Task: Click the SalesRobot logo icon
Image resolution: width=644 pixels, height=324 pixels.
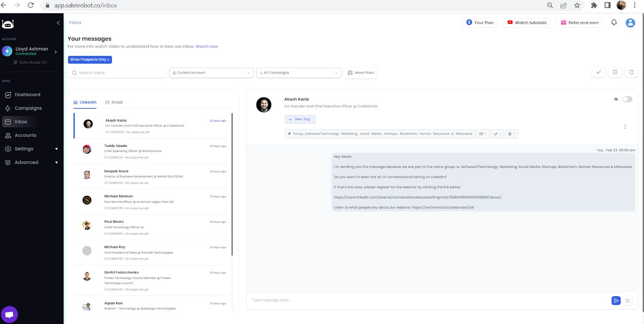Action: click(x=8, y=24)
